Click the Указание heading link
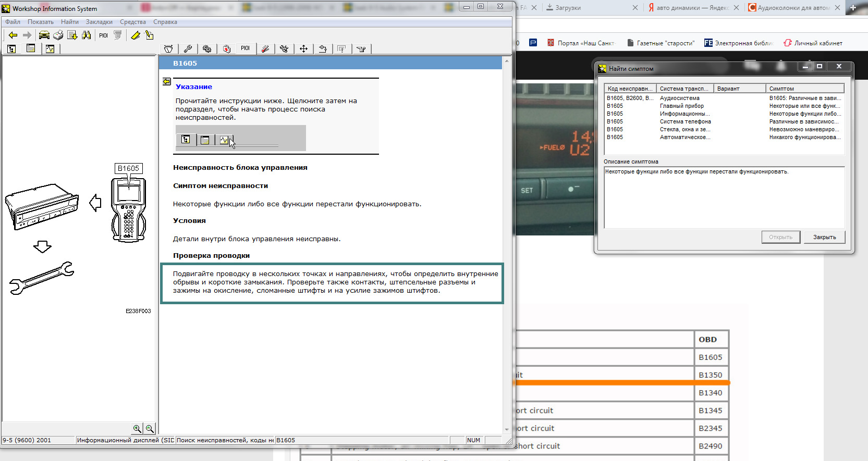 193,87
